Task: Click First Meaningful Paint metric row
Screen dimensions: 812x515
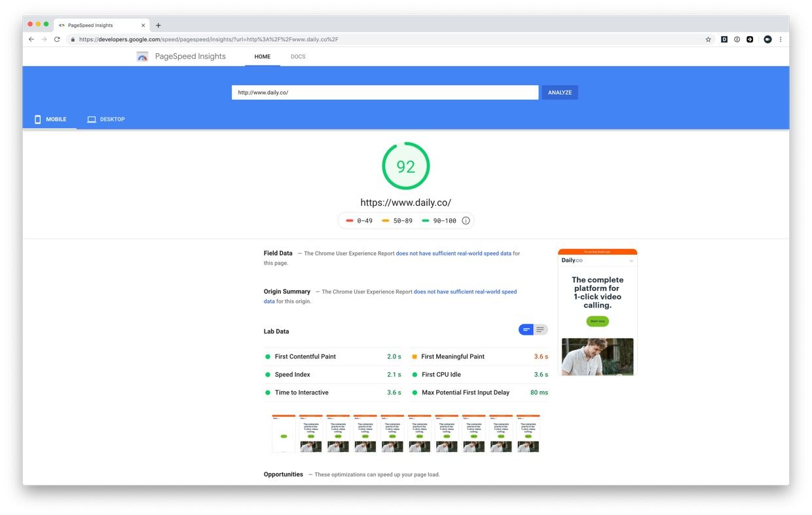Action: 479,356
